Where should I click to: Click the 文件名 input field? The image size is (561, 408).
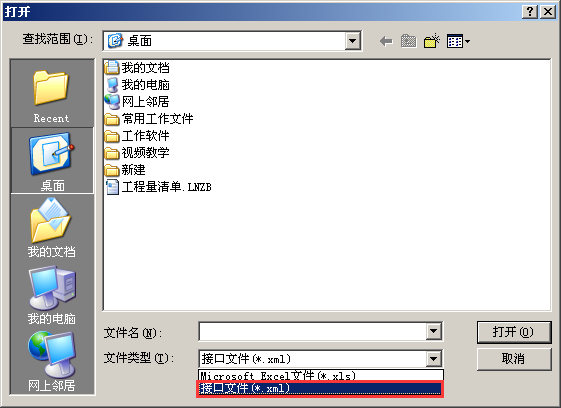tap(313, 331)
